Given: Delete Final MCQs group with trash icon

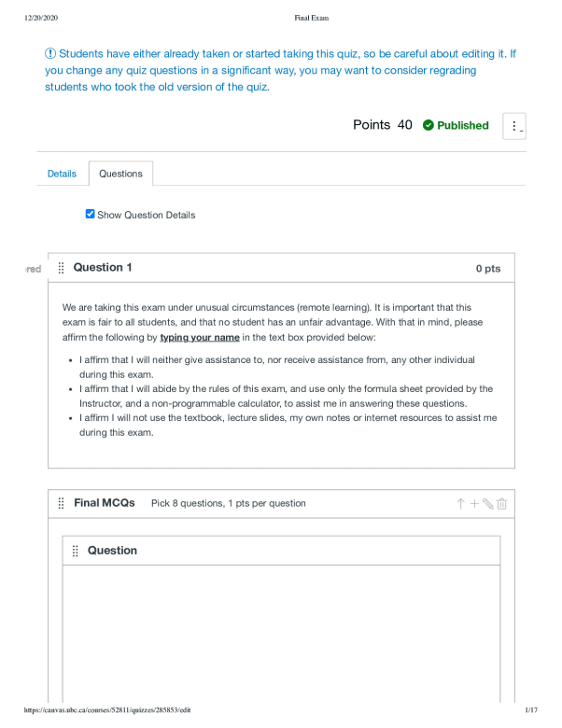Looking at the screenshot, I should [x=501, y=504].
